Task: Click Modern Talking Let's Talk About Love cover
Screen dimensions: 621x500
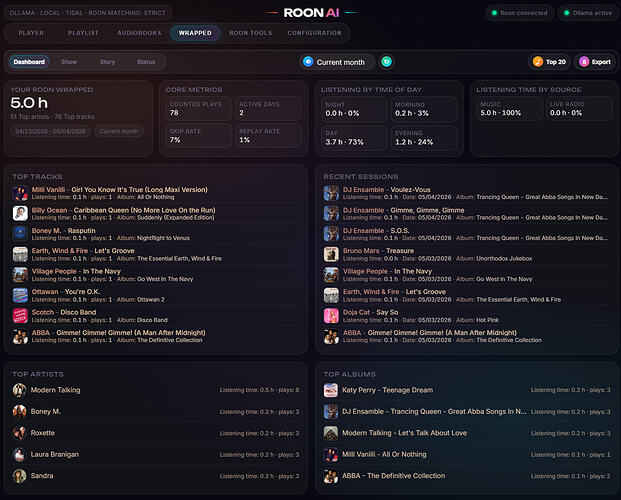Action: click(331, 433)
